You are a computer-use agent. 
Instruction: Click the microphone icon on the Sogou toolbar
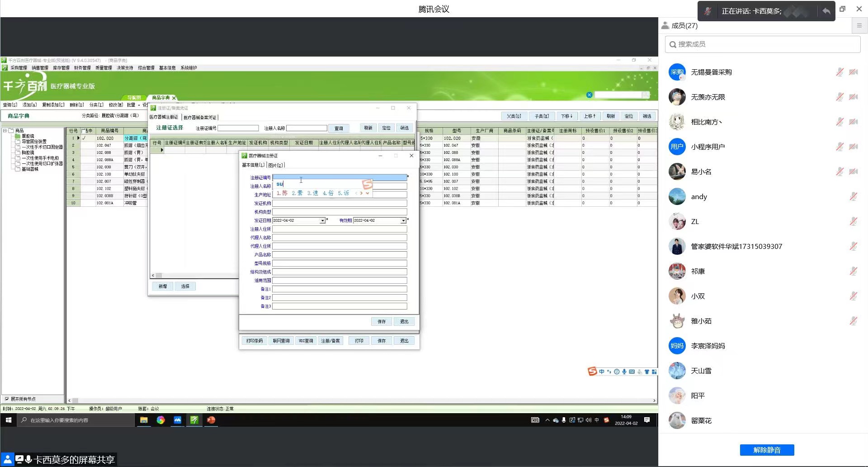[624, 372]
